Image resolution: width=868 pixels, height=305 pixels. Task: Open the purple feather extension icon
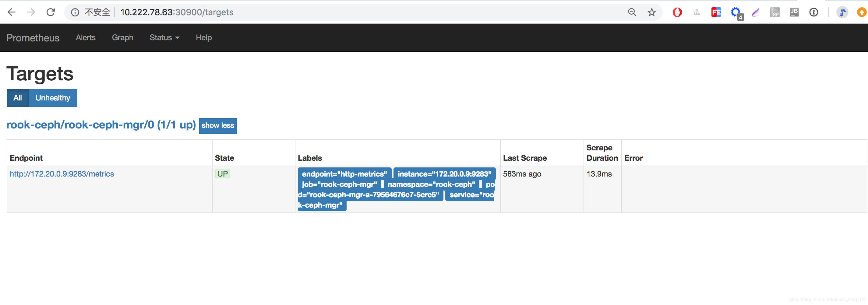coord(755,12)
